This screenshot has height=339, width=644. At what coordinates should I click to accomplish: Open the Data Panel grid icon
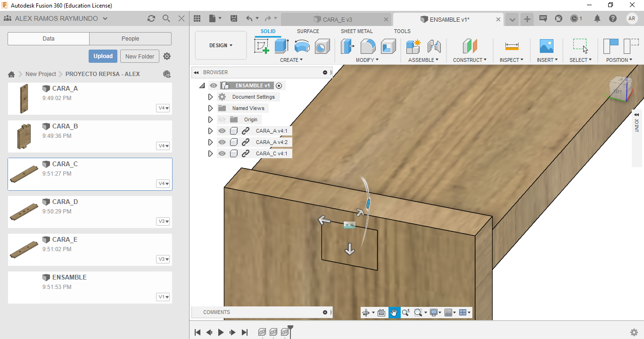tap(197, 18)
